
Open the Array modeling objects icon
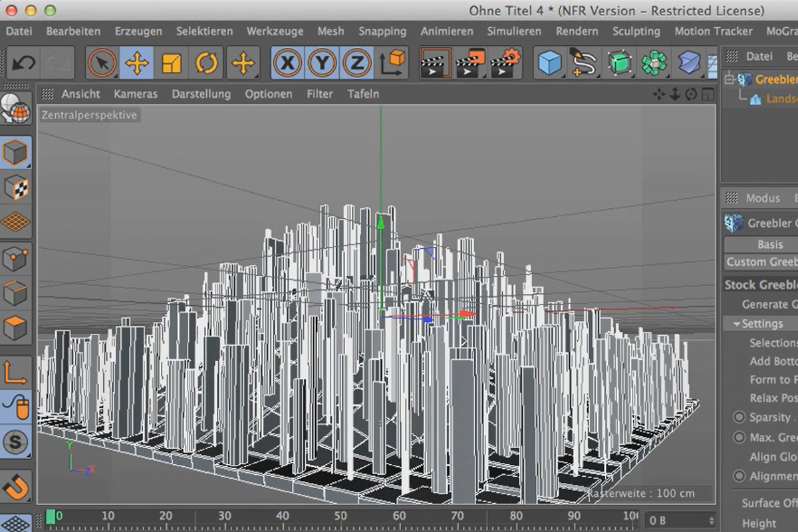coord(654,64)
